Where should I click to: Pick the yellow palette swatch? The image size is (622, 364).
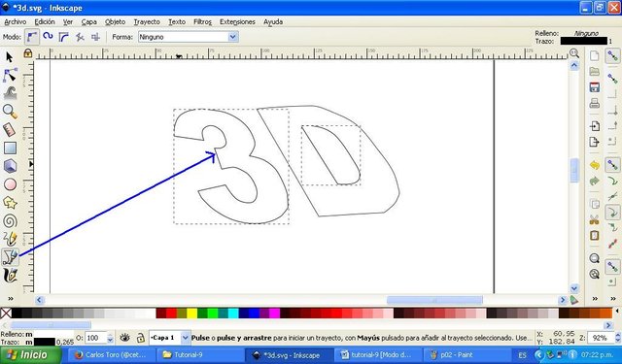point(192,314)
